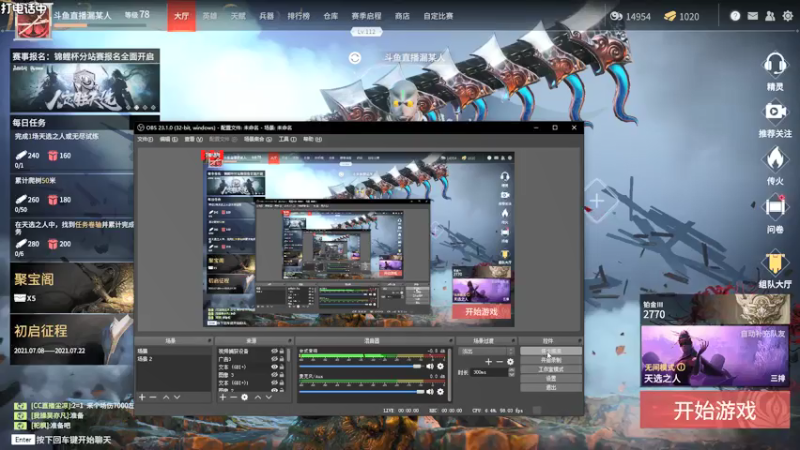This screenshot has height=450, width=800.
Task: Click the question mark help icon in game header
Action: pos(735,16)
